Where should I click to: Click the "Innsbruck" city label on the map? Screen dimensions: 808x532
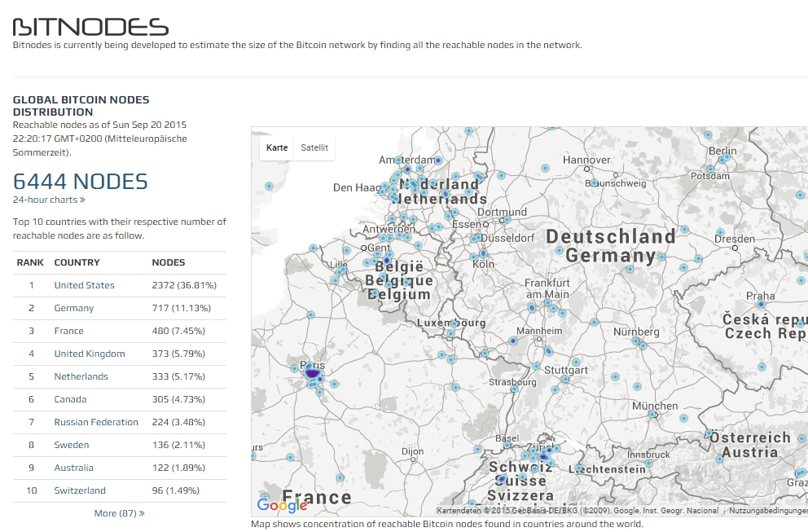click(x=649, y=455)
